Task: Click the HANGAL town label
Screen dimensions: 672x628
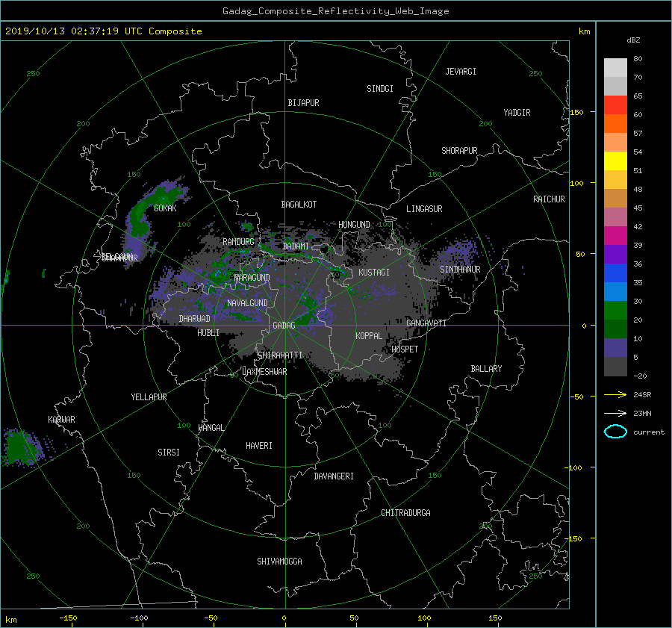Action: click(x=211, y=428)
